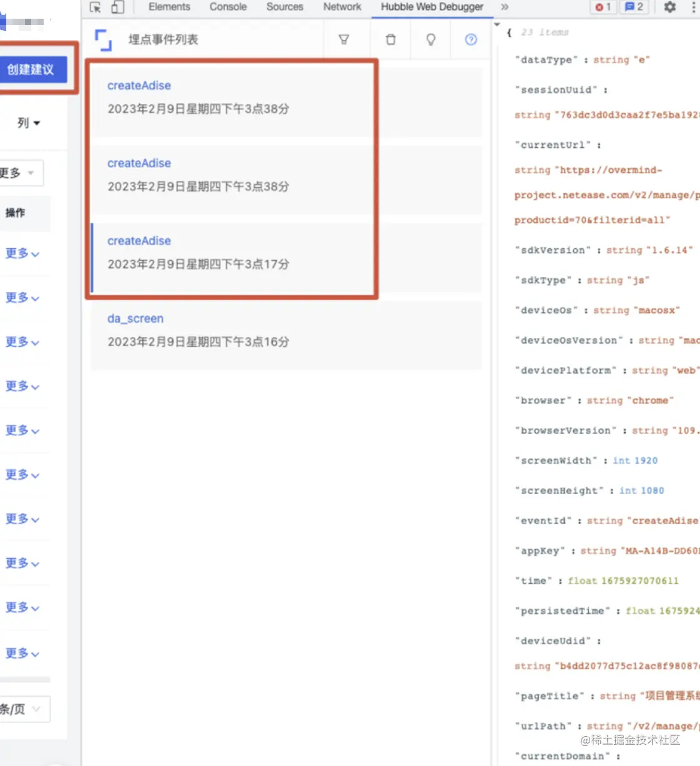
Task: Click the "appKey" key
Action: 540,551
